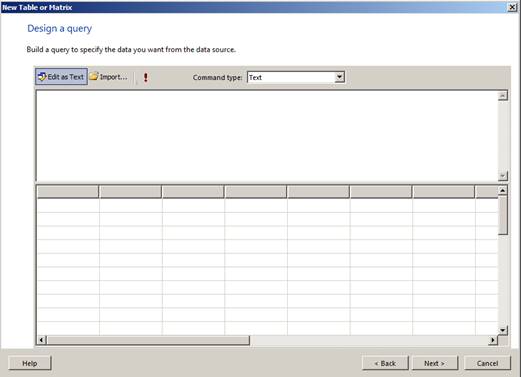Close the New Table or Matrix dialog
The height and width of the screenshot is (377, 521).
(512, 7)
